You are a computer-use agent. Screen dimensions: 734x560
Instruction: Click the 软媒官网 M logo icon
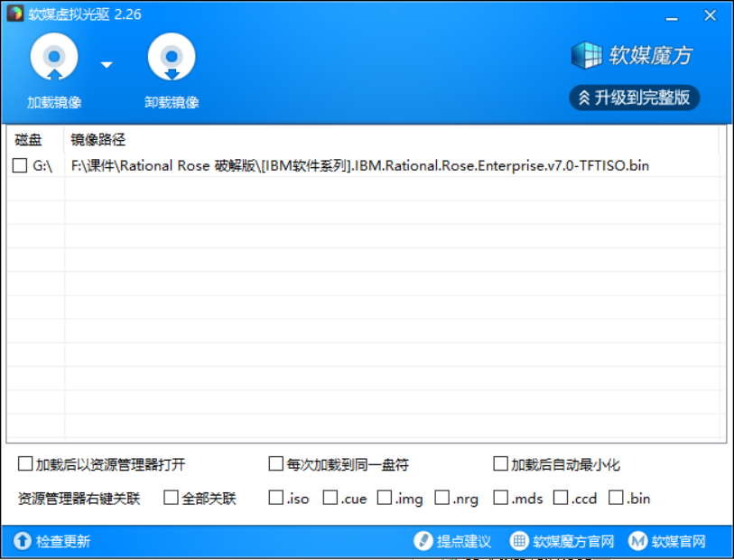point(637,541)
